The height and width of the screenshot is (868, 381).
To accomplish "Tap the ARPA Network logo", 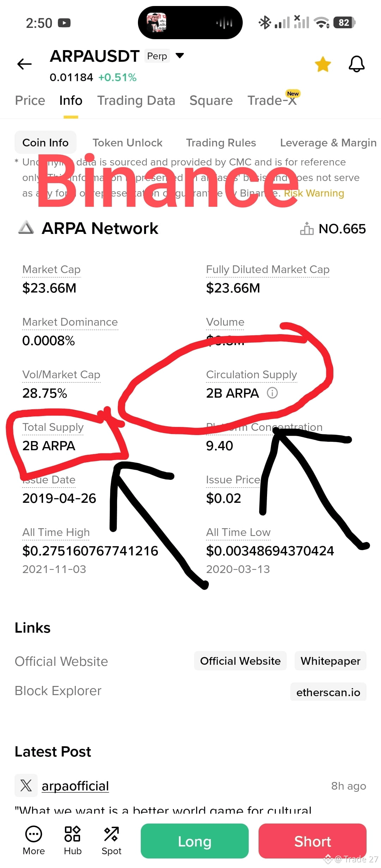I will point(26,228).
